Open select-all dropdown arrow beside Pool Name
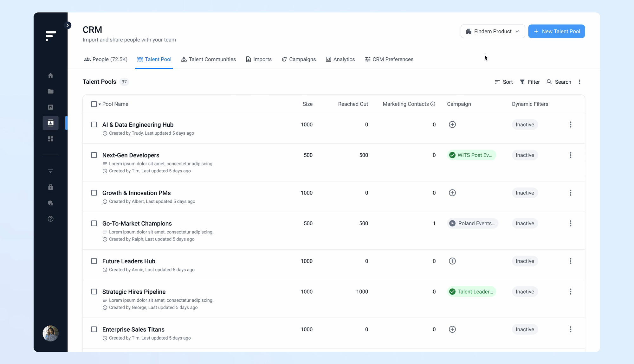 tap(100, 104)
